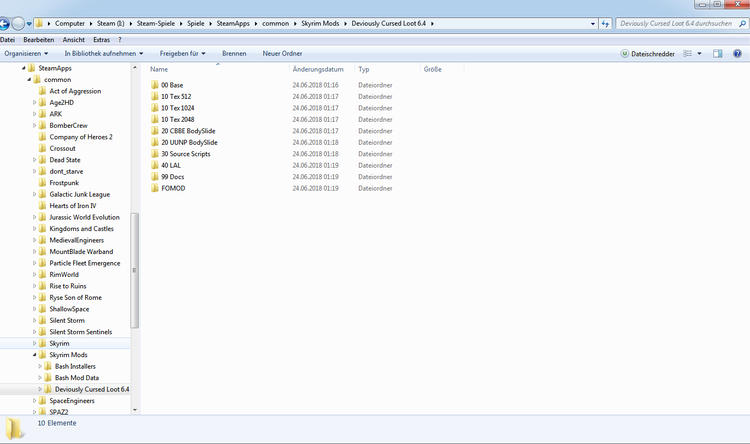
Task: Select 'SpaceEngineers' in the folder tree
Action: point(72,401)
